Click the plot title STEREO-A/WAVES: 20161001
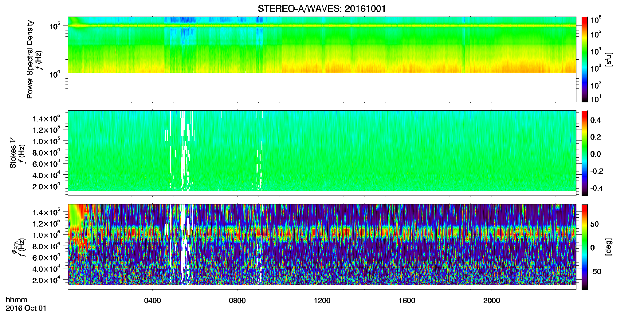 tap(322, 9)
